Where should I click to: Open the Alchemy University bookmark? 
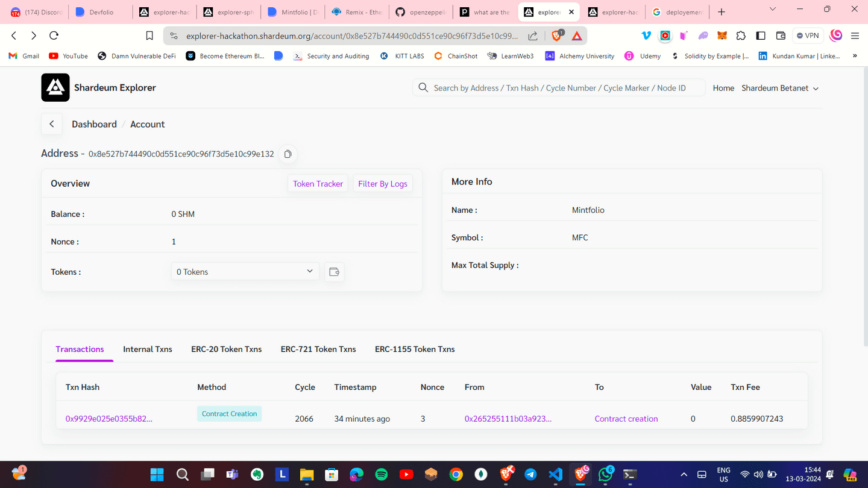tap(579, 56)
